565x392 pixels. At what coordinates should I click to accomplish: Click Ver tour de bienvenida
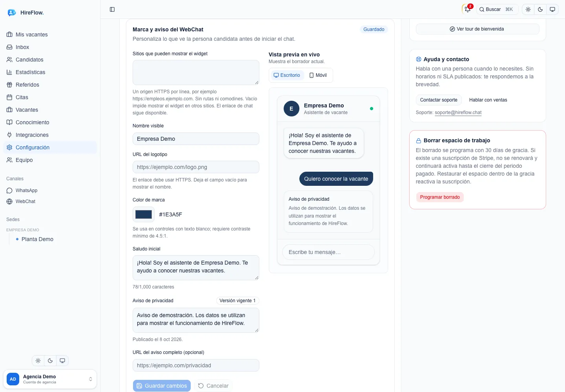pos(477,29)
